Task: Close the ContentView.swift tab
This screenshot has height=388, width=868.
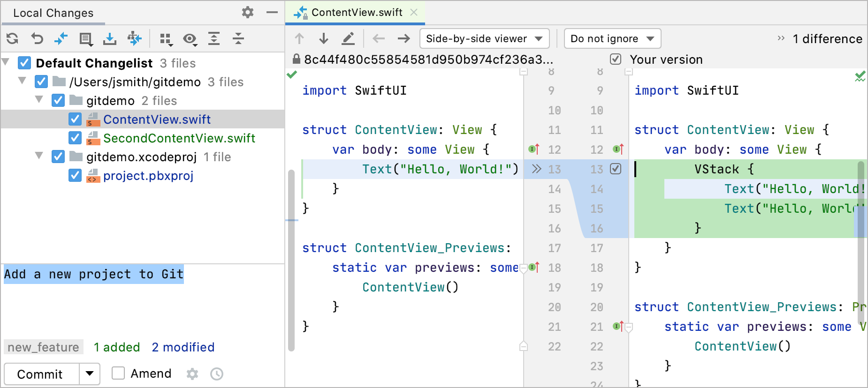Action: pos(414,12)
